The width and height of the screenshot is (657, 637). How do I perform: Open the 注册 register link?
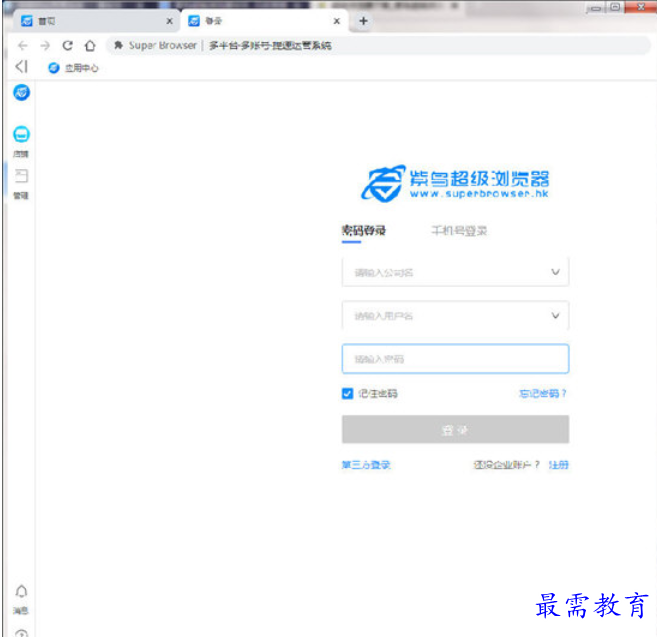559,464
